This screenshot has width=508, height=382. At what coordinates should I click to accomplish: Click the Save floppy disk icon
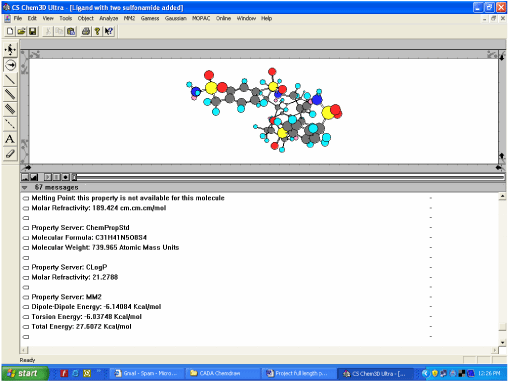(33, 31)
